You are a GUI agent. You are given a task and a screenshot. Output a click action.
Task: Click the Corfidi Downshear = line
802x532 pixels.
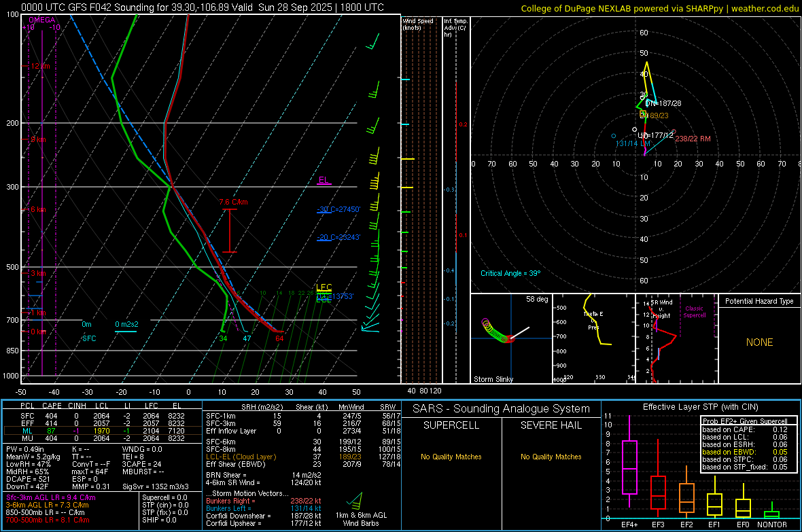pos(264,516)
